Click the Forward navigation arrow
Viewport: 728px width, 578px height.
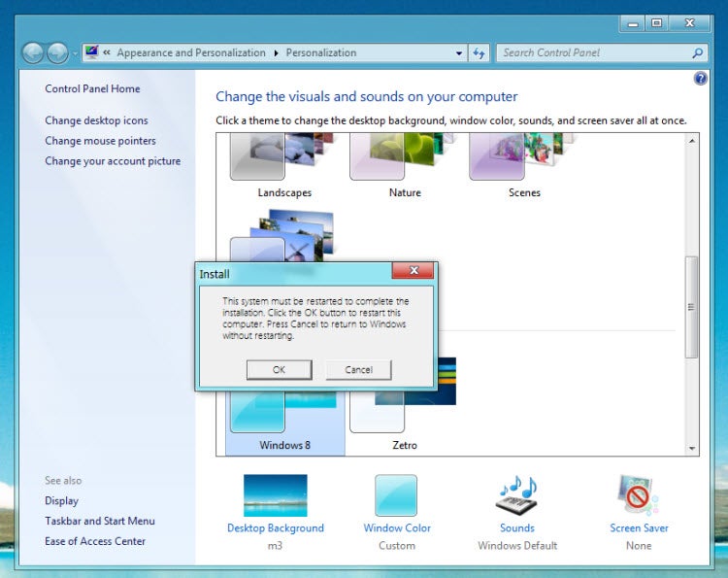57,53
